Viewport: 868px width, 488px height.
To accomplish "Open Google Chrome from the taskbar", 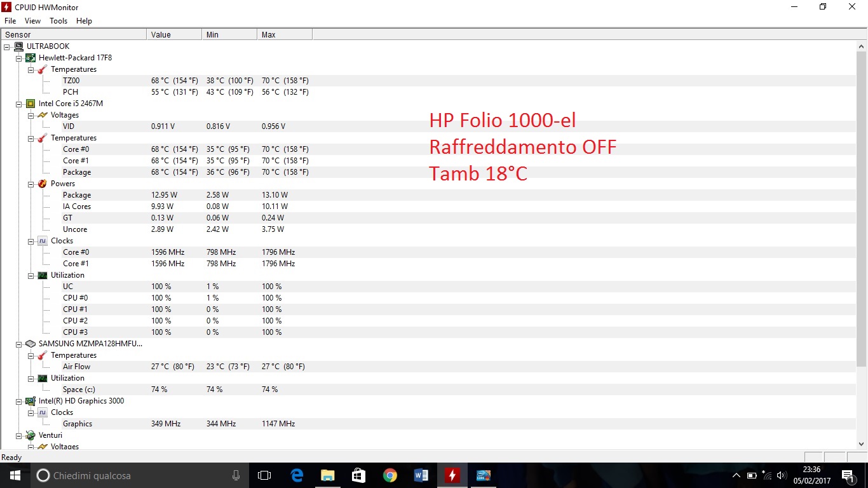I will [390, 475].
